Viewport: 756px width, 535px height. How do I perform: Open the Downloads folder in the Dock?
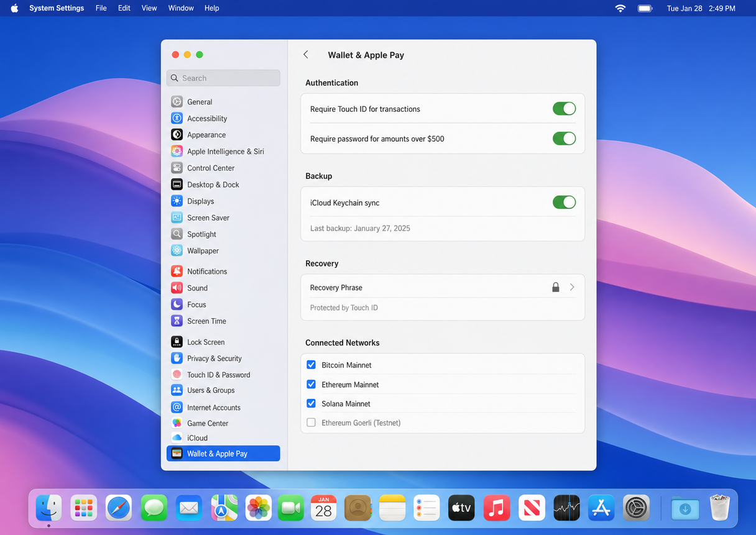[x=685, y=508]
